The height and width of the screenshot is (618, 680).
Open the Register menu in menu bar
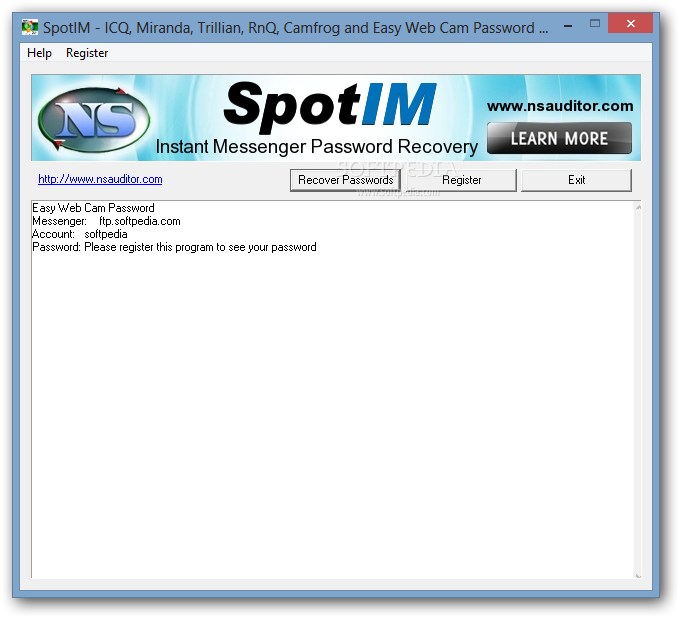87,53
